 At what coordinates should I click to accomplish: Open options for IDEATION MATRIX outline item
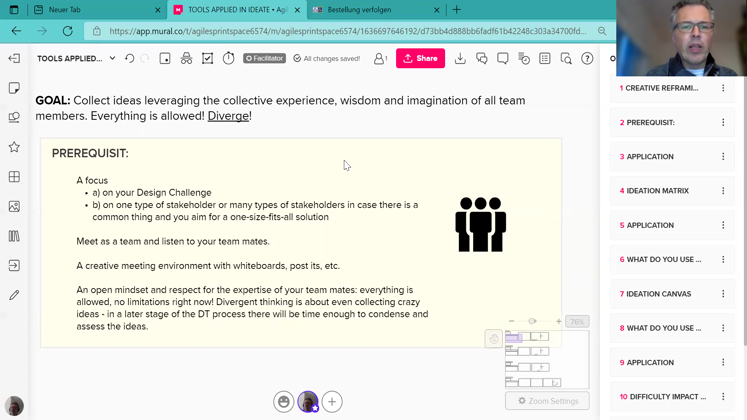(x=723, y=190)
